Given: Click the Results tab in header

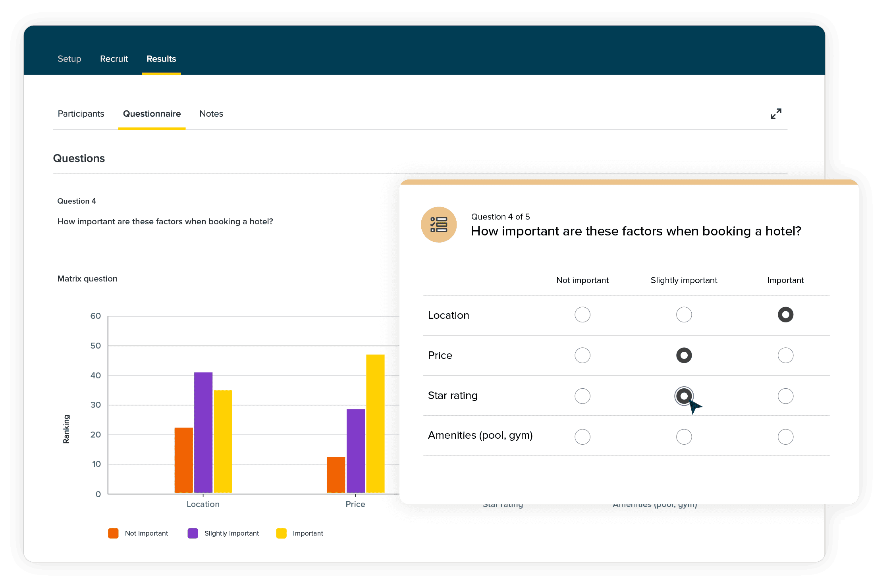Looking at the screenshot, I should pos(161,59).
